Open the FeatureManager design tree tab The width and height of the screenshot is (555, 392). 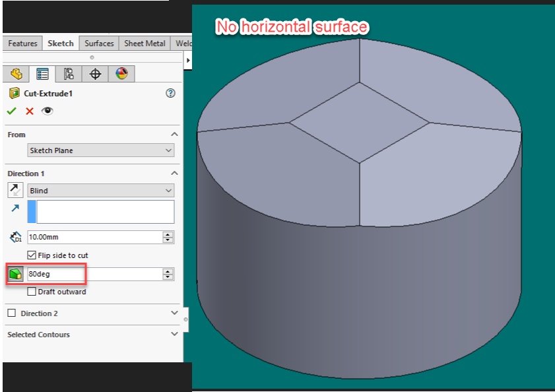click(16, 74)
